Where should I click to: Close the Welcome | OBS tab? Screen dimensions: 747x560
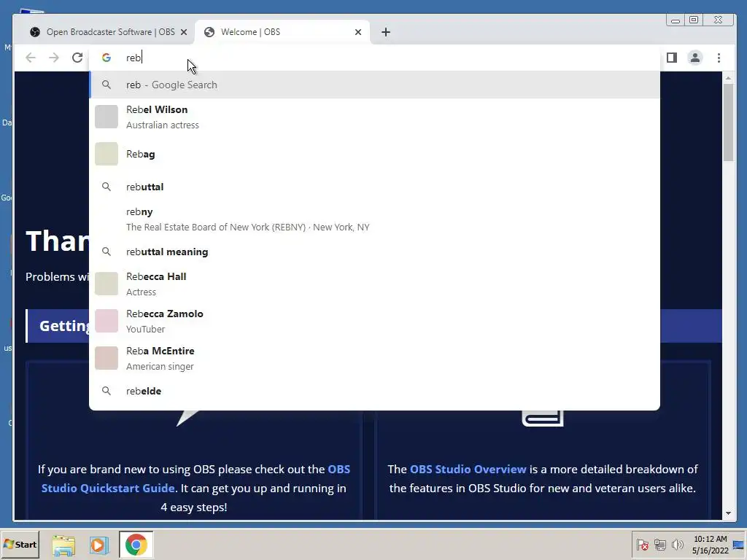358,32
